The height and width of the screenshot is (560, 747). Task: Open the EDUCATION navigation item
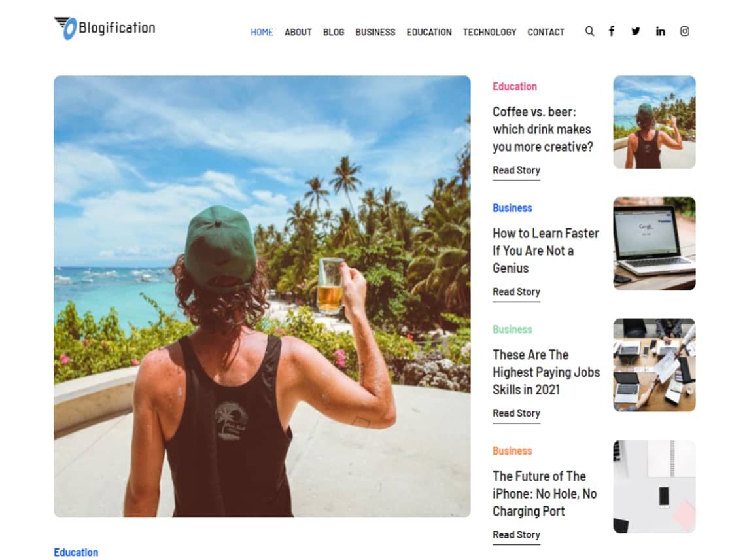428,32
